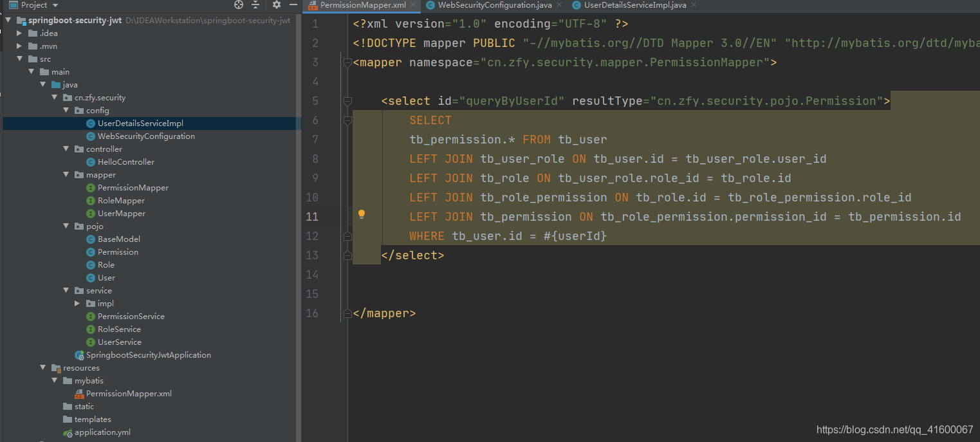Click the WebSecurityConfiguration class icon
This screenshot has height=442, width=980.
click(x=91, y=136)
